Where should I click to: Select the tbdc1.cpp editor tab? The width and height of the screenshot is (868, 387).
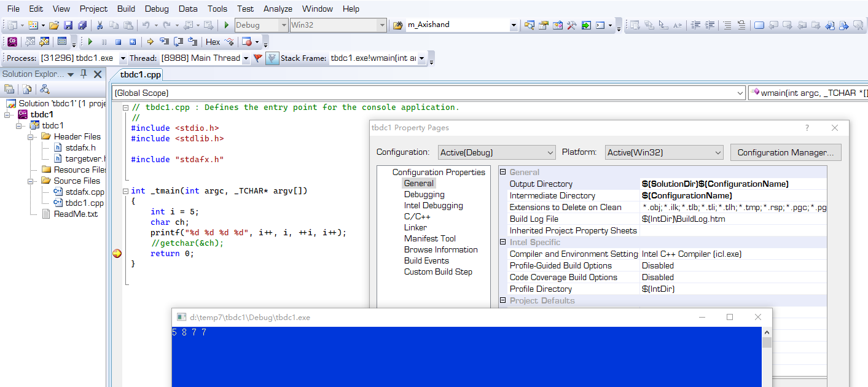pyautogui.click(x=140, y=74)
